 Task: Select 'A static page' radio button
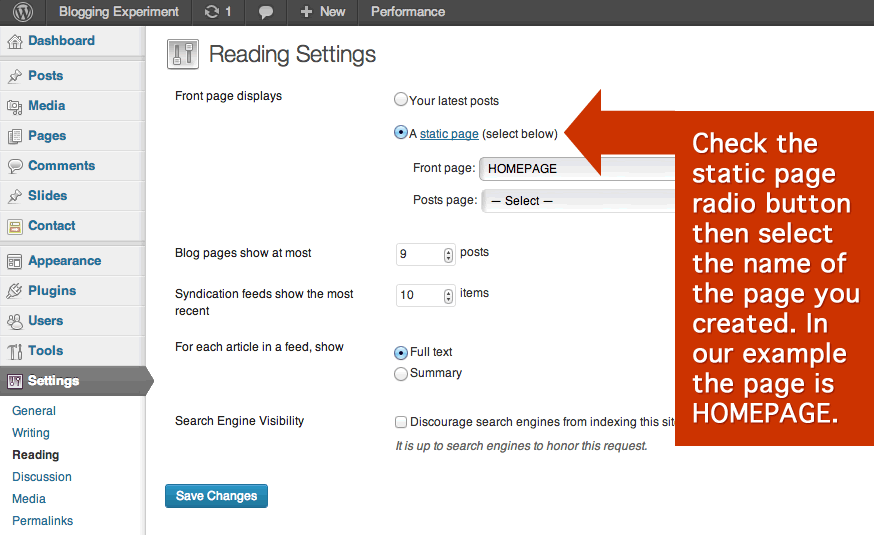401,133
